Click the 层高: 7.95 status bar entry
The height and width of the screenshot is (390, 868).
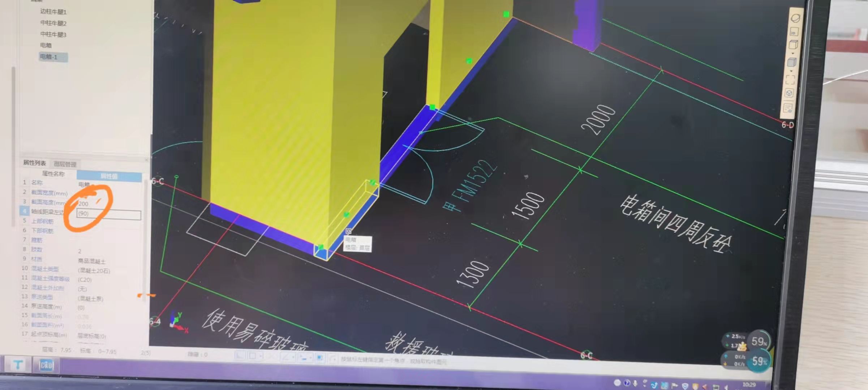(x=57, y=350)
